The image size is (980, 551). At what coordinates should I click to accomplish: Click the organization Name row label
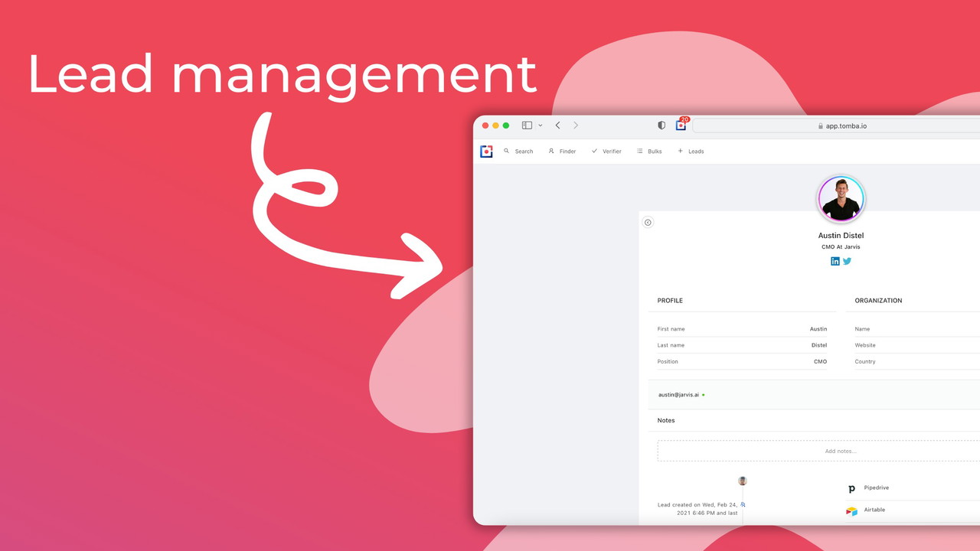(862, 329)
